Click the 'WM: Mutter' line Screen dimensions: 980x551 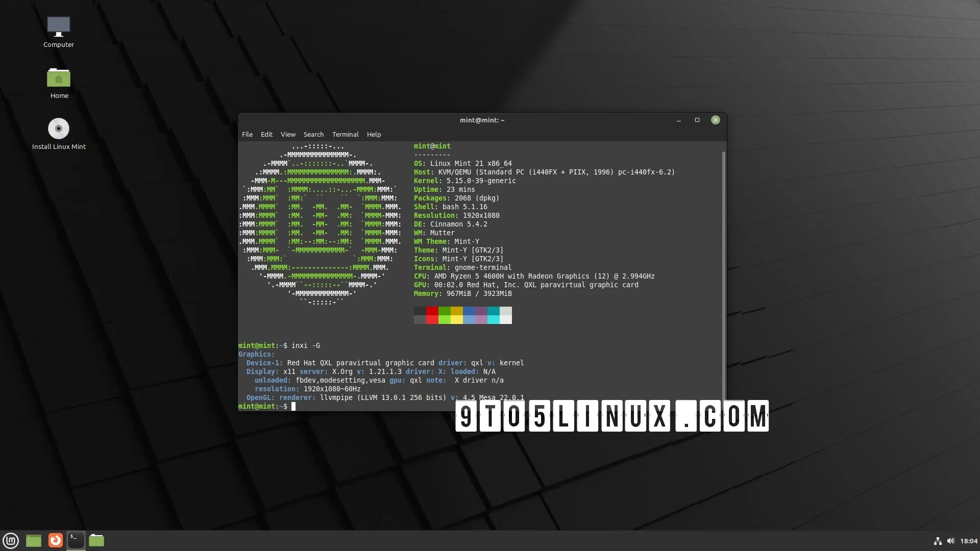coord(434,233)
